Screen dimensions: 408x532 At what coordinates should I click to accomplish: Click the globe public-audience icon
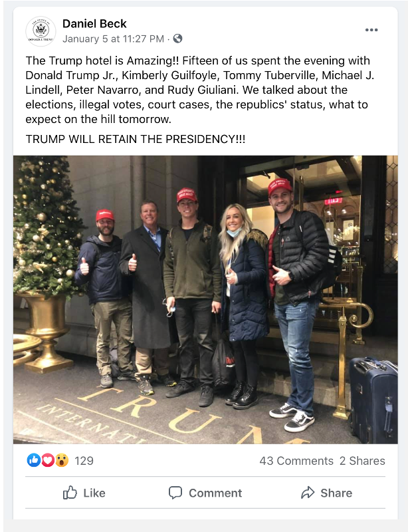(x=177, y=39)
